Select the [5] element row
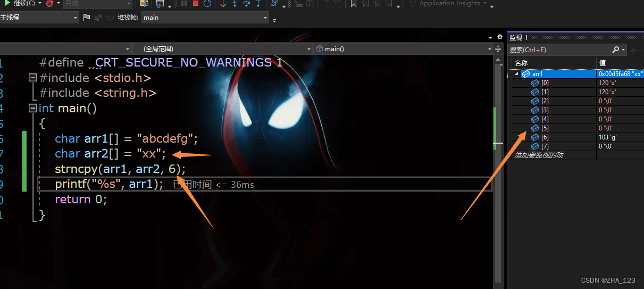This screenshot has width=644, height=289. pos(576,128)
